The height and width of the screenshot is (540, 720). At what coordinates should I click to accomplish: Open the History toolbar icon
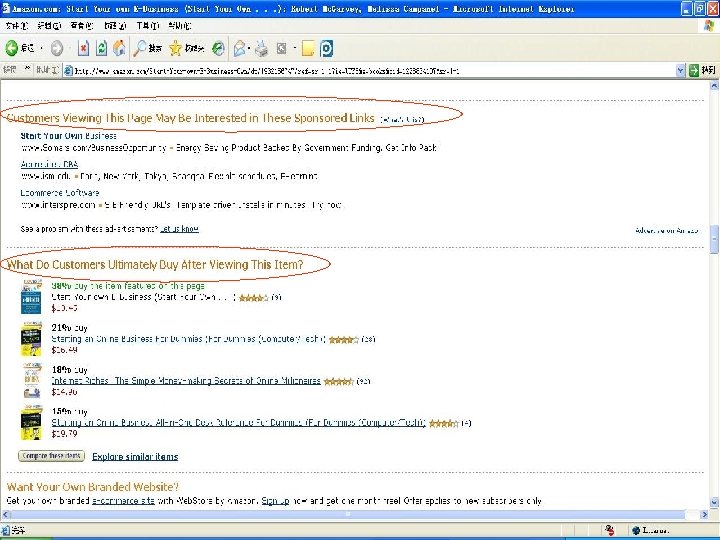(x=218, y=48)
